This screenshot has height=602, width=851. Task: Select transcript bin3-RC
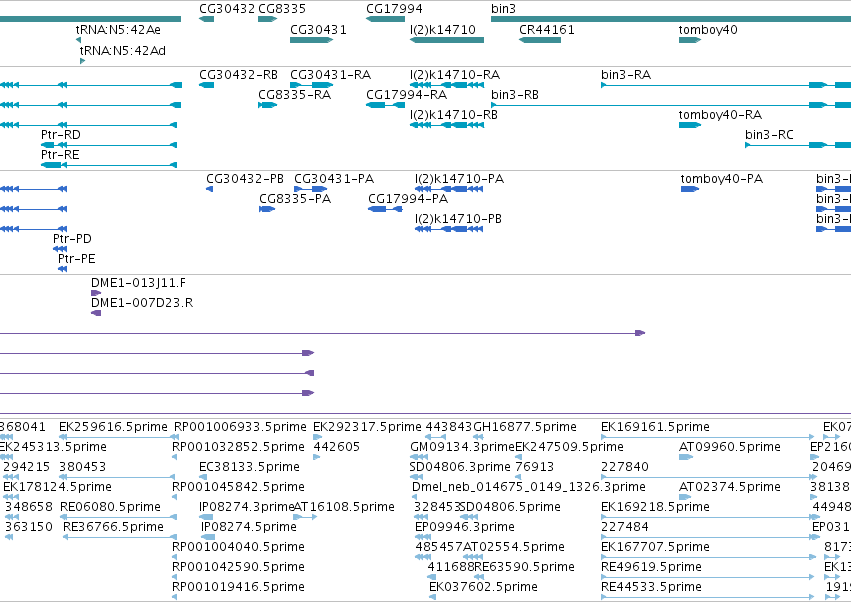[798, 145]
